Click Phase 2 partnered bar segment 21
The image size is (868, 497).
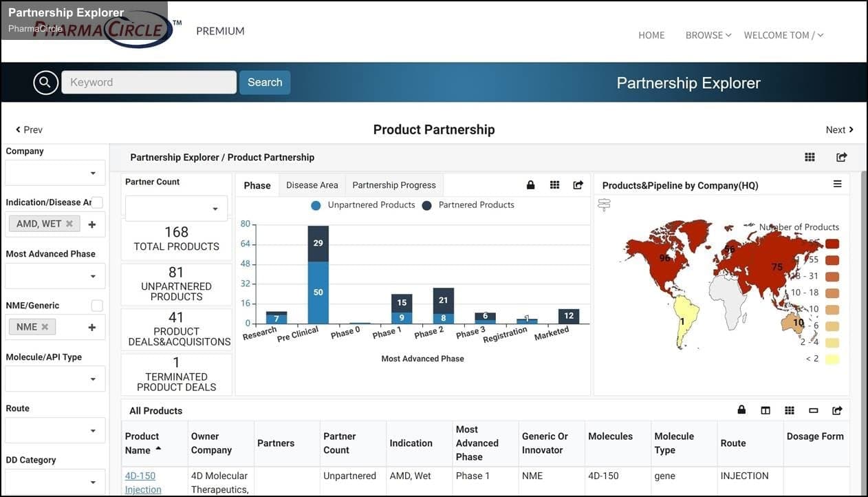443,301
